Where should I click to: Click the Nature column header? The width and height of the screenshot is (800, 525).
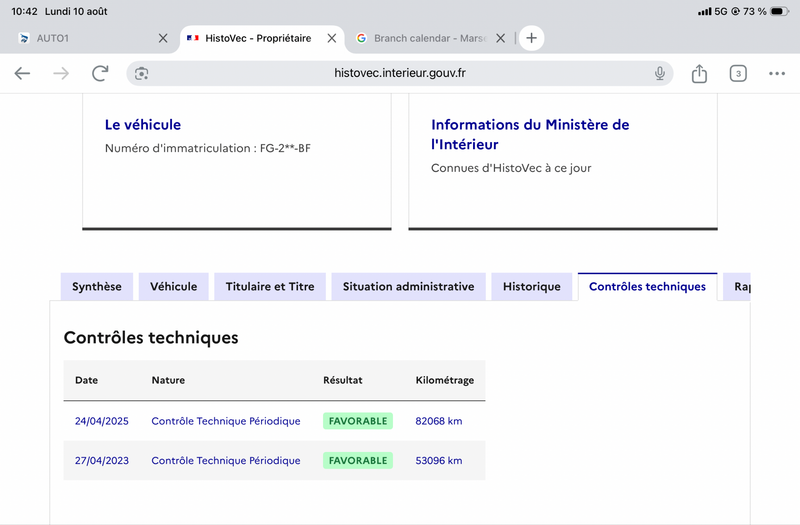tap(168, 380)
